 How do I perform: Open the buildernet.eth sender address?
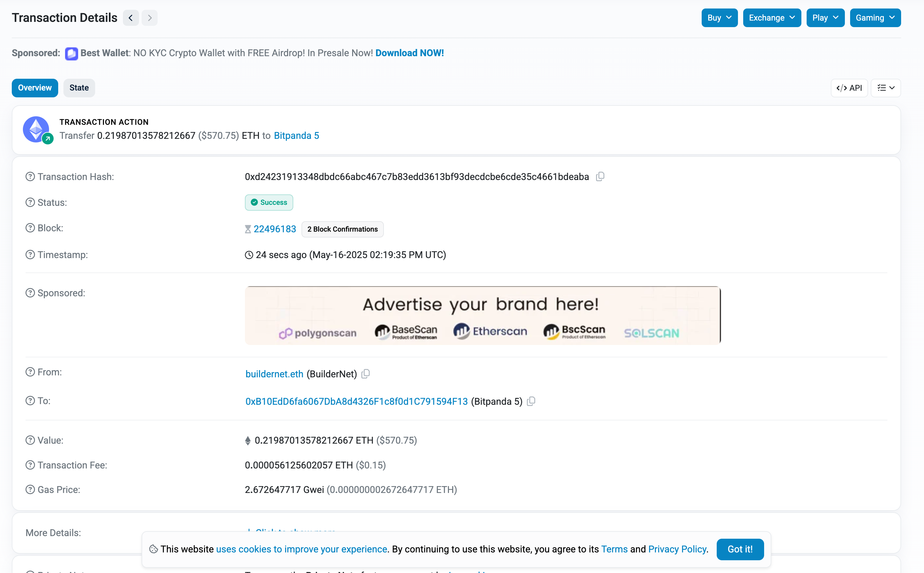274,374
